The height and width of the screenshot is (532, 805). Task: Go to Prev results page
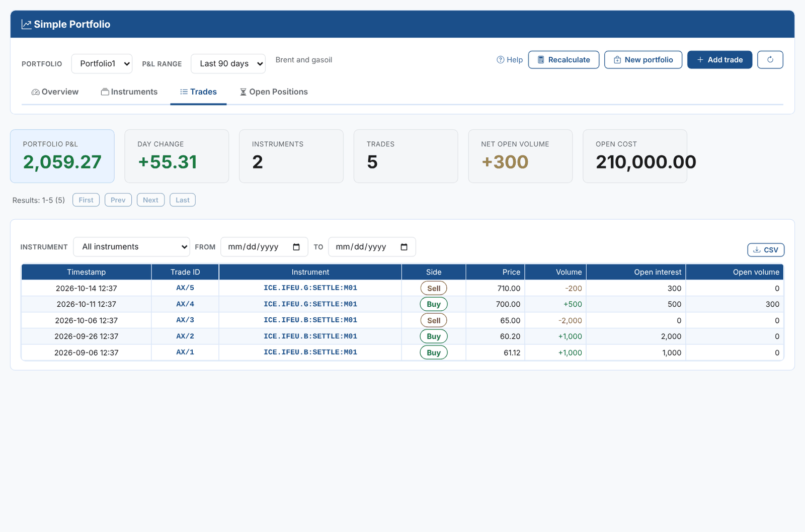tap(118, 200)
